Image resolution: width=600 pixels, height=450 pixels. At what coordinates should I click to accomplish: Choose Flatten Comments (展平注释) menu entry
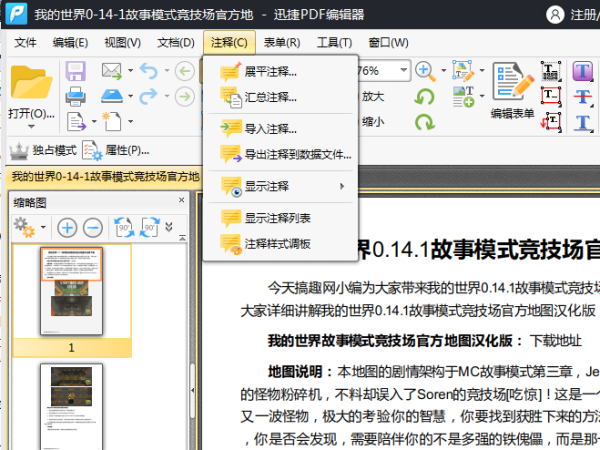click(270, 72)
